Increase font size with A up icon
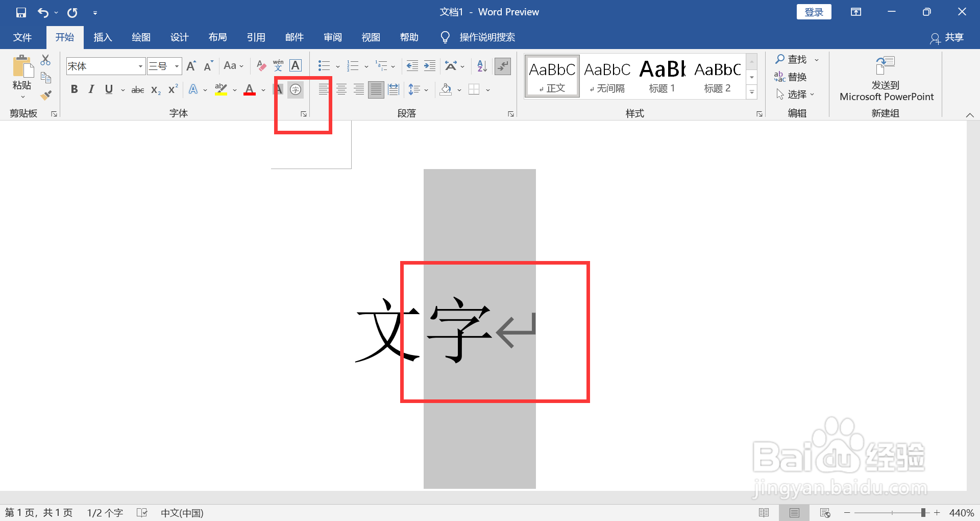The height and width of the screenshot is (521, 980). click(x=191, y=66)
